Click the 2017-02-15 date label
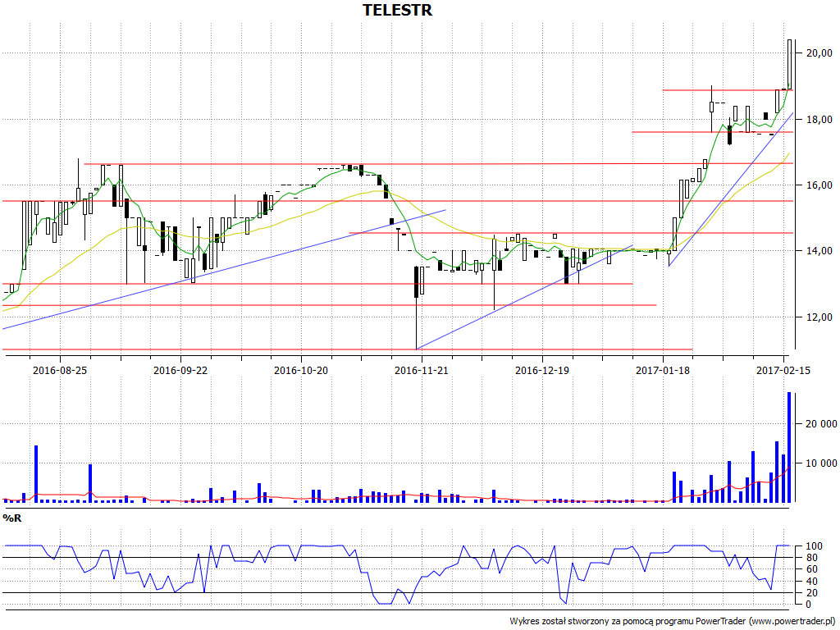The height and width of the screenshot is (630, 840). tap(783, 370)
